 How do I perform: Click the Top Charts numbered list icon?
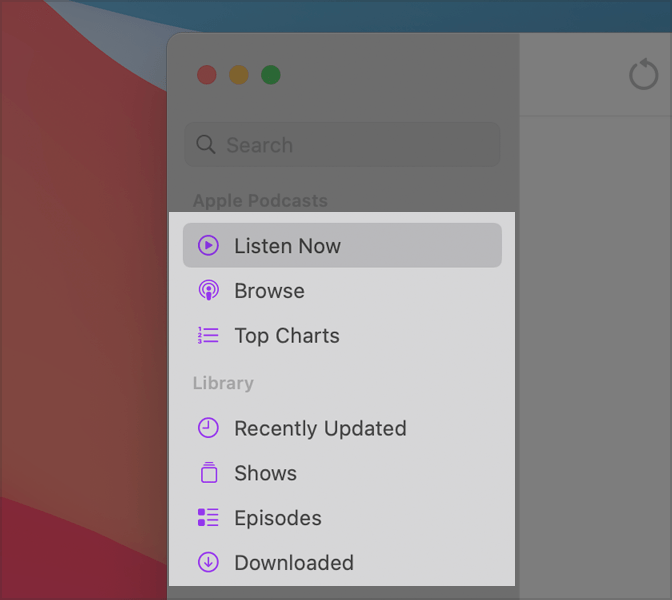(208, 335)
